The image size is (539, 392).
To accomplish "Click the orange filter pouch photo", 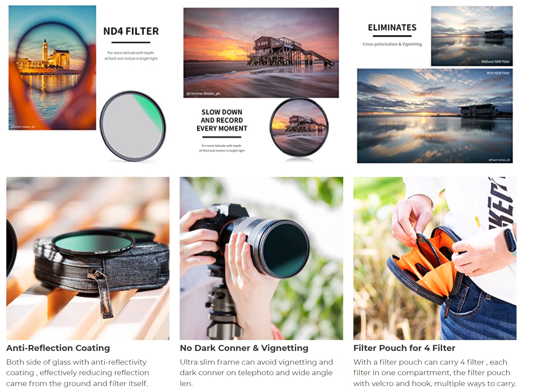I will [x=435, y=258].
